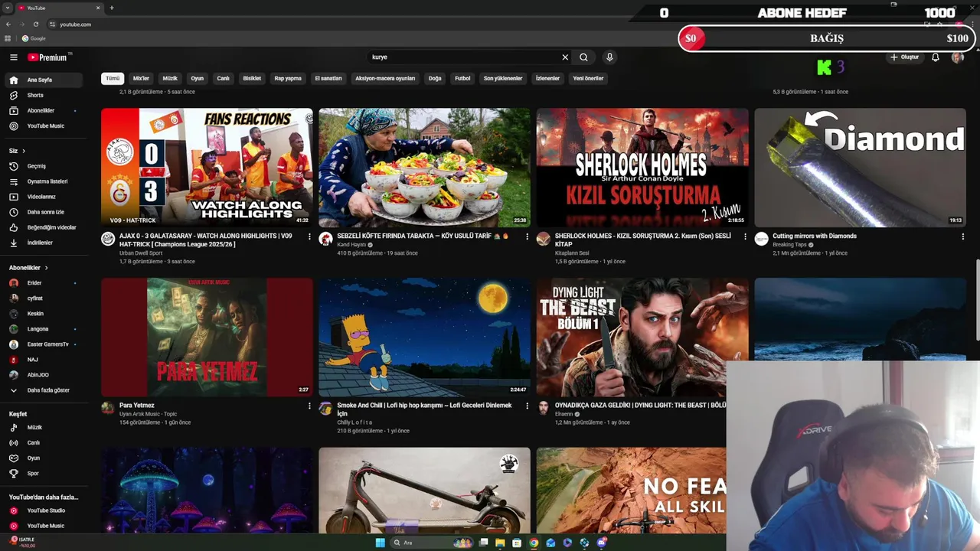Open Microsoft Store on taskbar
980x551 pixels.
click(517, 543)
